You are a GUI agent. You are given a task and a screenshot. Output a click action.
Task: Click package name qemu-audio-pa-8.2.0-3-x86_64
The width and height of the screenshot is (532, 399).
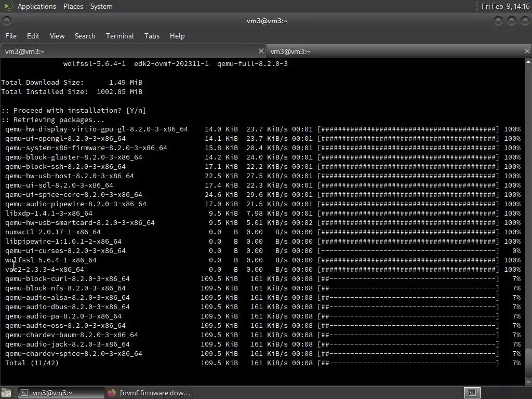pos(63,316)
